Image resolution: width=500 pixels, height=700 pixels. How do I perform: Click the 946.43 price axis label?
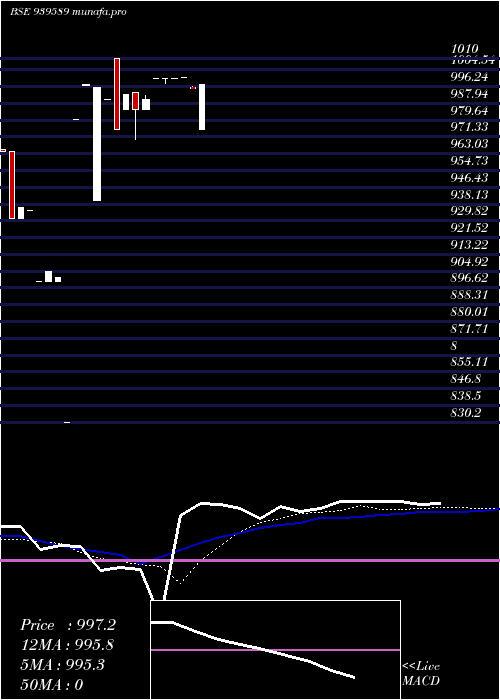(469, 178)
